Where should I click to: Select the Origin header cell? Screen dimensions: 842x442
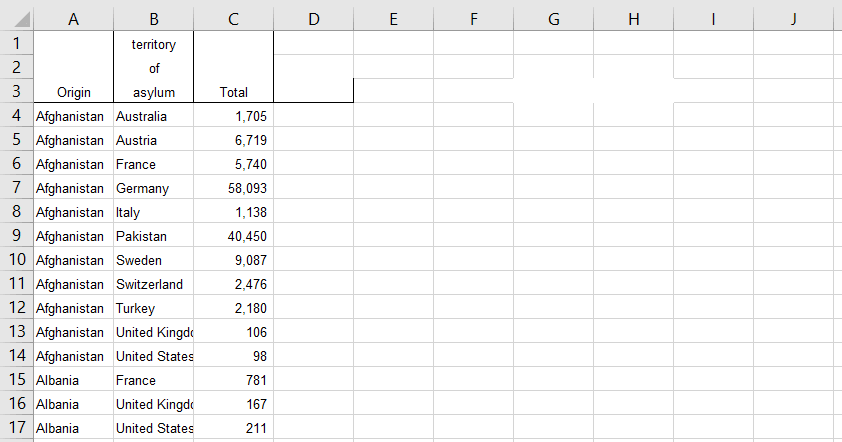pyautogui.click(x=73, y=92)
